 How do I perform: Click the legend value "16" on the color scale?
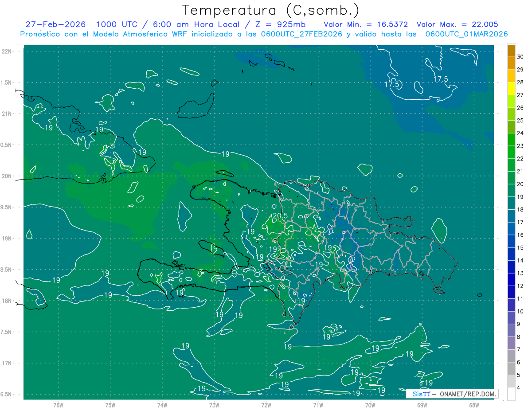click(520, 235)
